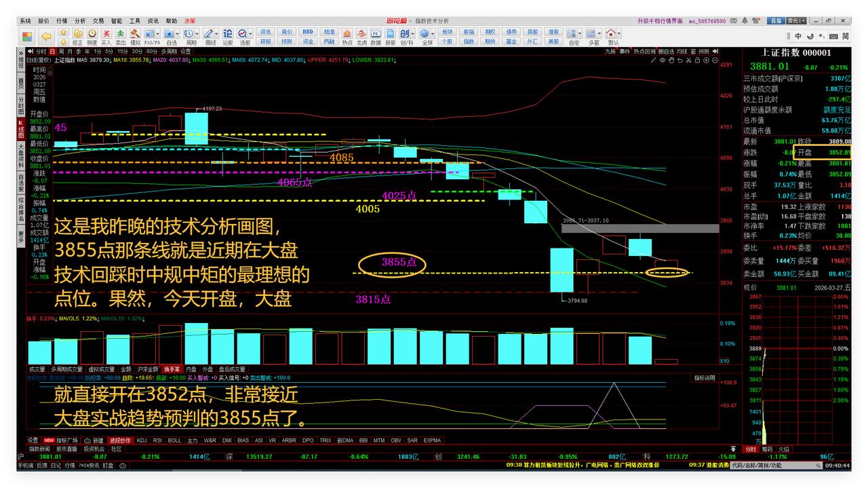Click the 升级千档行情界面 link
The width and height of the screenshot is (868, 488).
tap(660, 21)
